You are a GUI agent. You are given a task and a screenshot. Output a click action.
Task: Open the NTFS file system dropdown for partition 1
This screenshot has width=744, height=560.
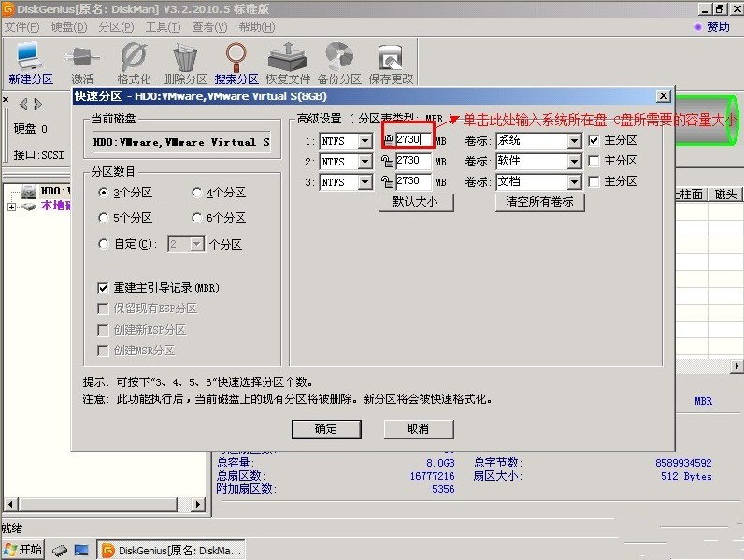point(365,141)
